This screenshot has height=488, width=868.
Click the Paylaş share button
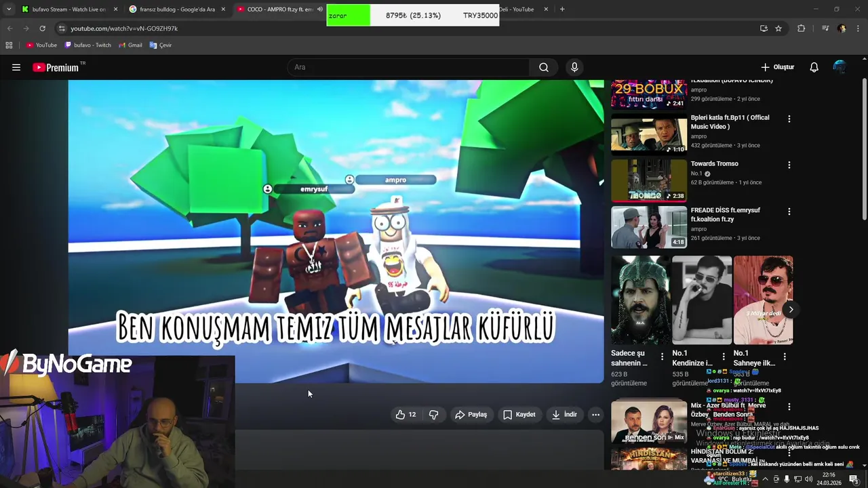[471, 414]
